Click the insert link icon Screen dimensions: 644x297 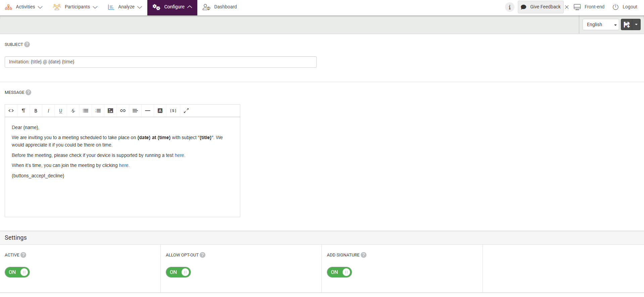123,111
